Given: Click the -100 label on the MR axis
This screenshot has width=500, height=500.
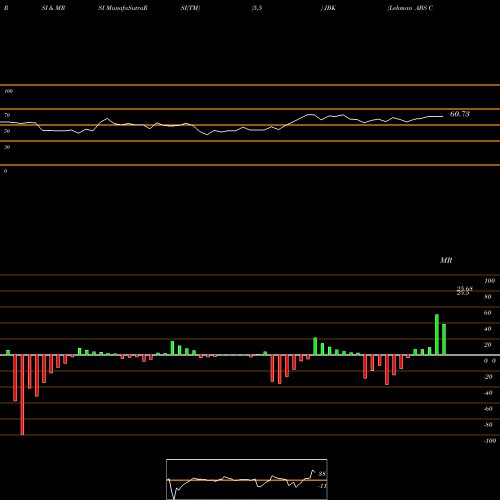Looking at the screenshot, I should (490, 441).
